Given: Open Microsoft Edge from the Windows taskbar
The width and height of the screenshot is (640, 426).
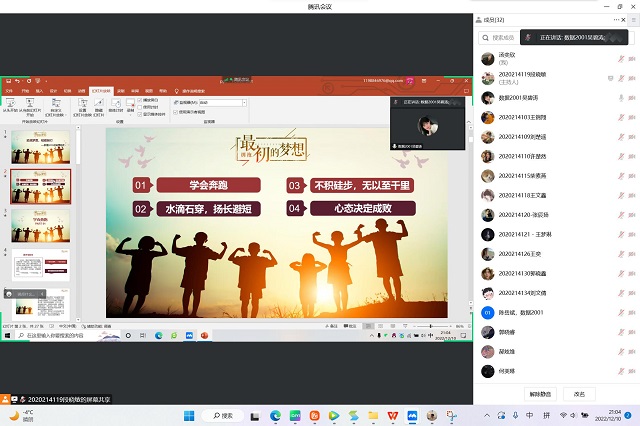Looking at the screenshot, I should coord(276,414).
